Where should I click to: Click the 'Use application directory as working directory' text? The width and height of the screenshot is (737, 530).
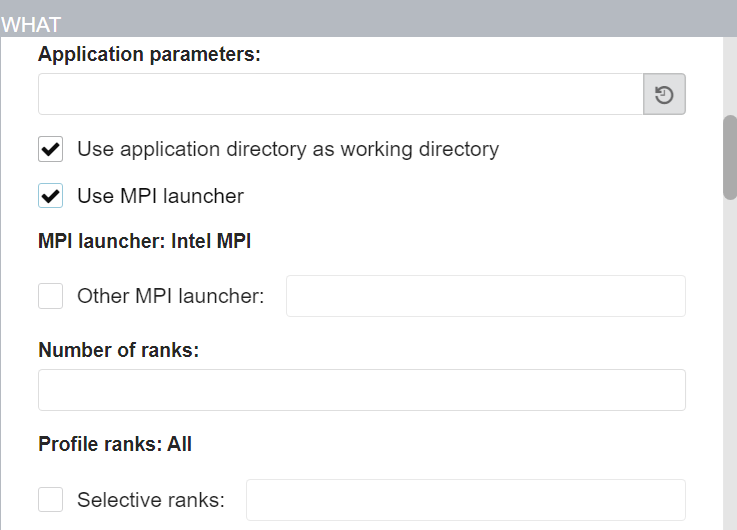click(x=288, y=149)
